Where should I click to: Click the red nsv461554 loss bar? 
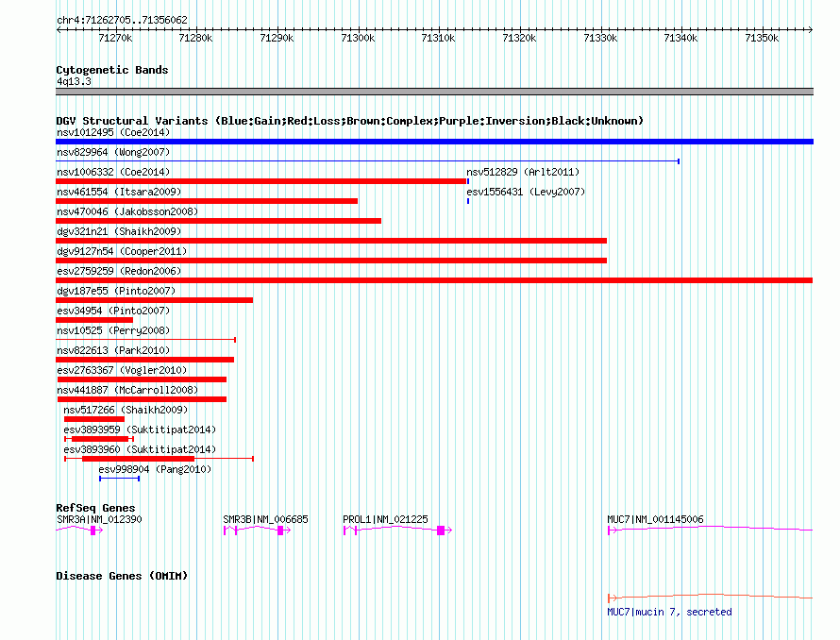(207, 201)
